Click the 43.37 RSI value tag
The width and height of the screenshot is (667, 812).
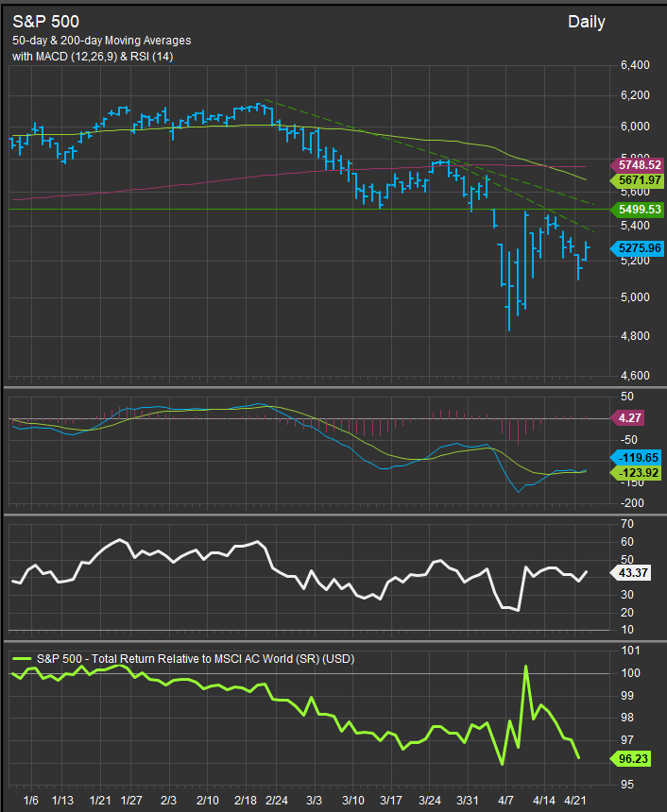[631, 573]
